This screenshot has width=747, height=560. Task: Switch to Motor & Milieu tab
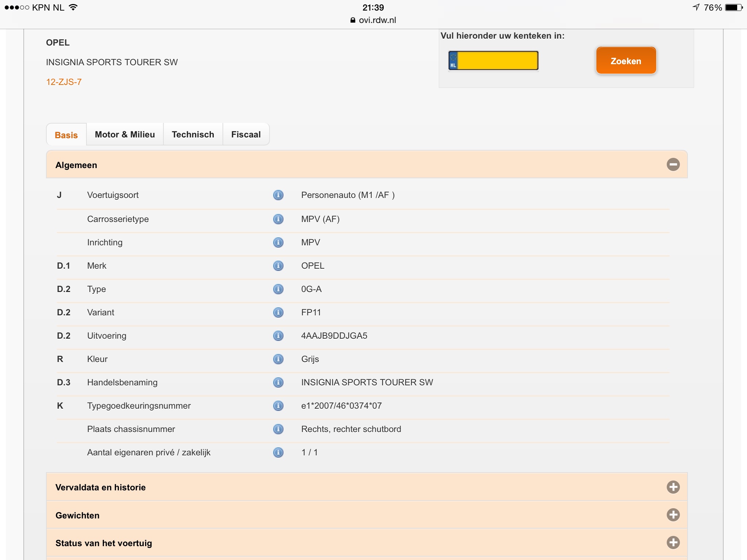(125, 135)
